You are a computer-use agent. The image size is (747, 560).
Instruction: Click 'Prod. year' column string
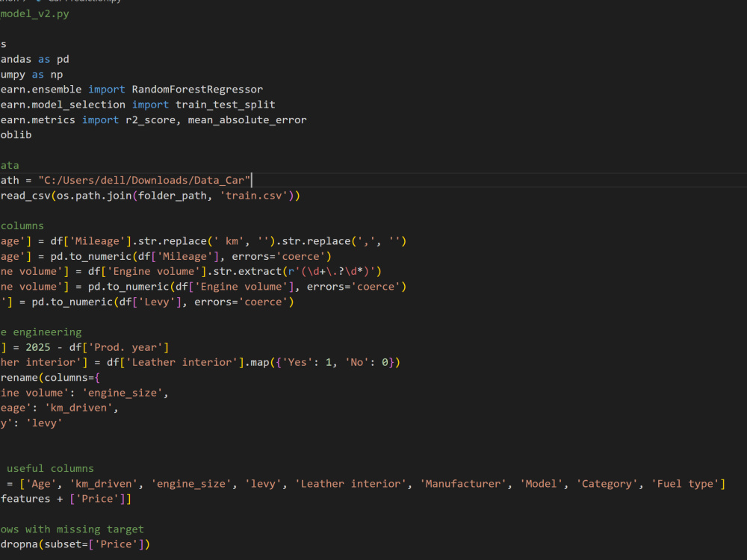(125, 347)
